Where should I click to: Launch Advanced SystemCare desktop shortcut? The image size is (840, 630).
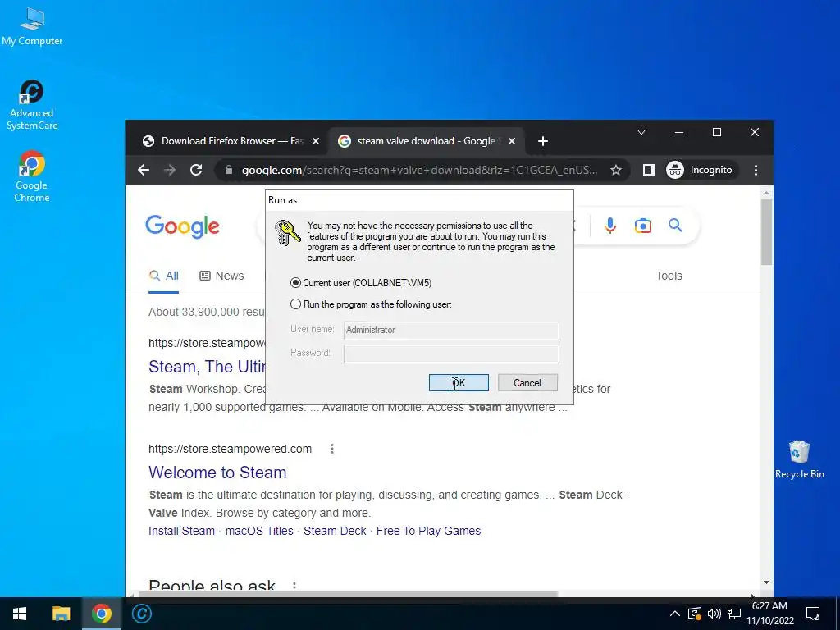(32, 105)
